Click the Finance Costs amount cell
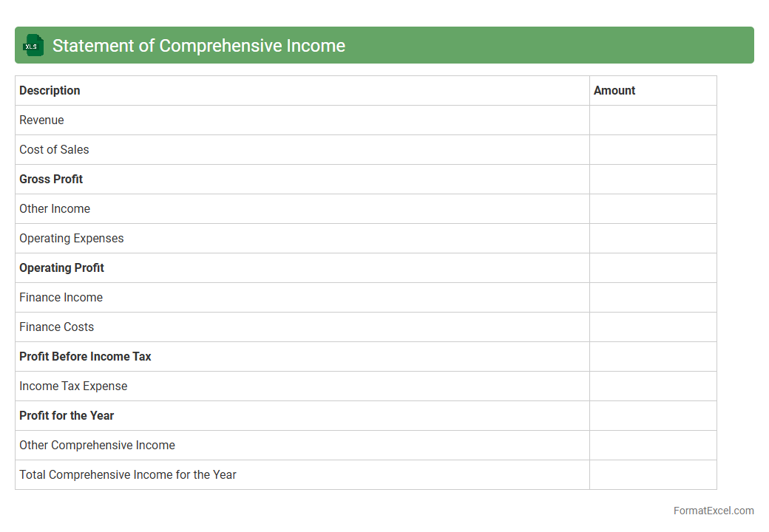 click(652, 327)
